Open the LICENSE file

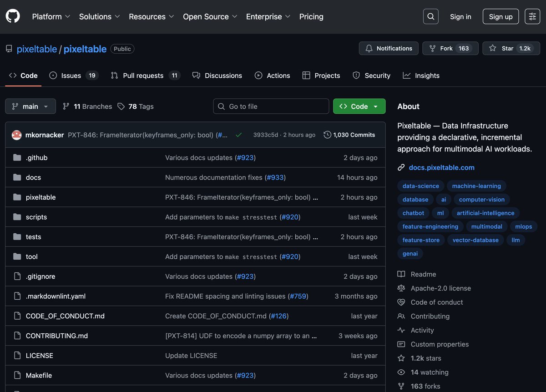click(40, 356)
